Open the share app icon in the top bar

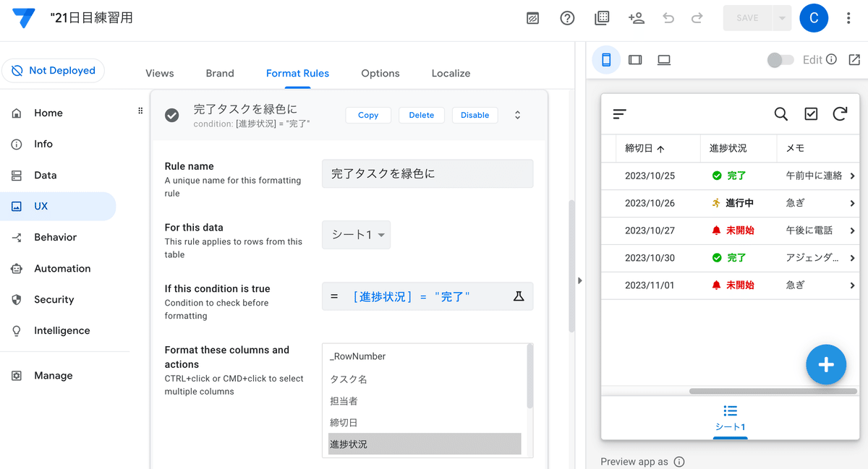(636, 18)
